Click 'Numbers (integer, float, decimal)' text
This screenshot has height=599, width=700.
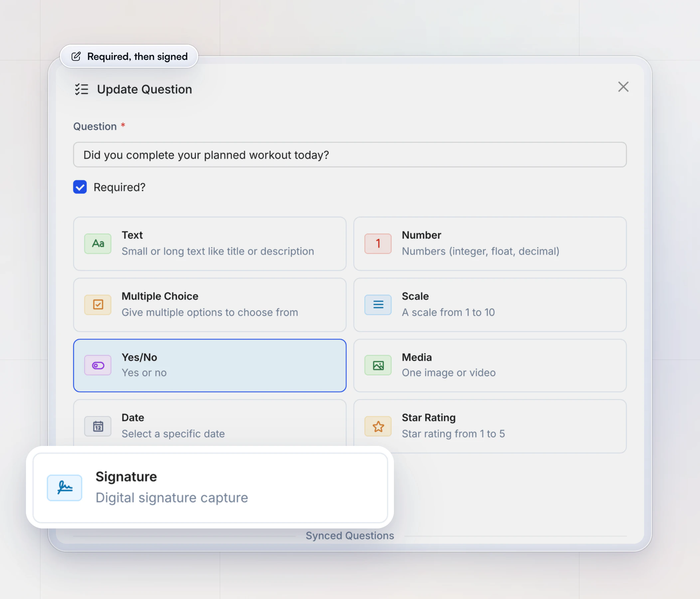point(480,251)
